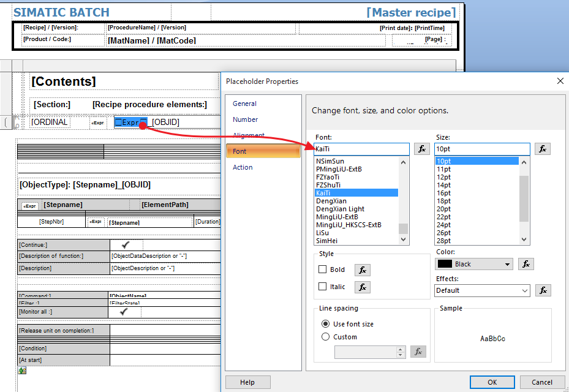The height and width of the screenshot is (392, 569).
Task: Select DengXian Light font
Action: [356, 209]
